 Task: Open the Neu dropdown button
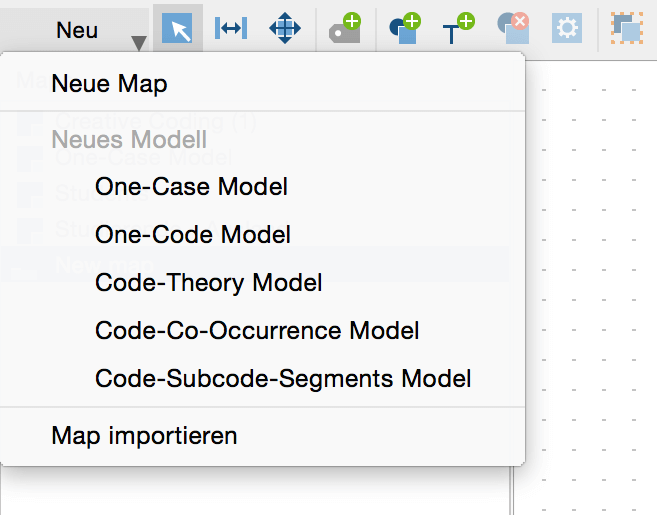pos(75,30)
